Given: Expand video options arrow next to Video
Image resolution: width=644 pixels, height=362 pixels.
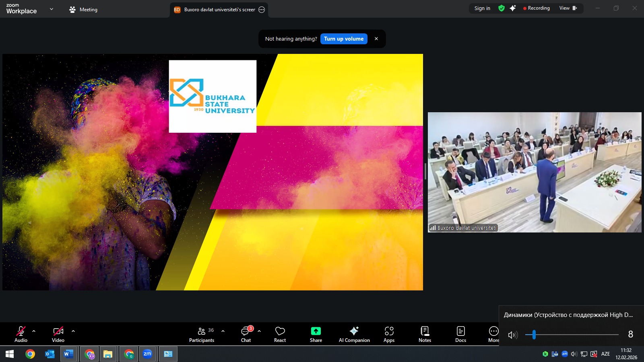Looking at the screenshot, I should click(x=73, y=331).
